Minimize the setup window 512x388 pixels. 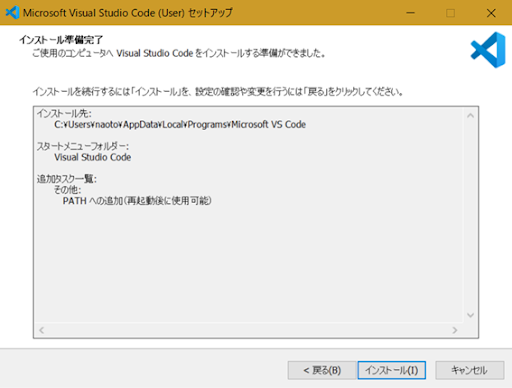pos(410,13)
